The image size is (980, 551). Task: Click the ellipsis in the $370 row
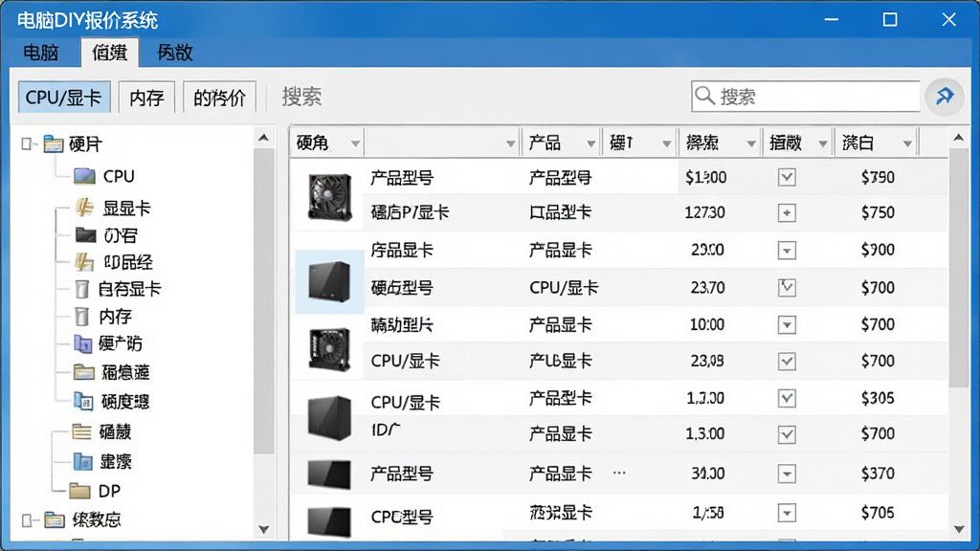[x=619, y=473]
